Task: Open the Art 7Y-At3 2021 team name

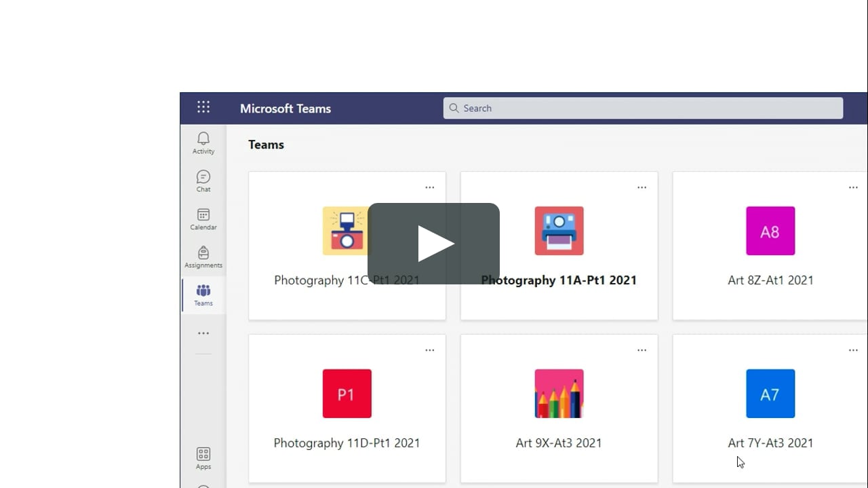Action: 770,443
